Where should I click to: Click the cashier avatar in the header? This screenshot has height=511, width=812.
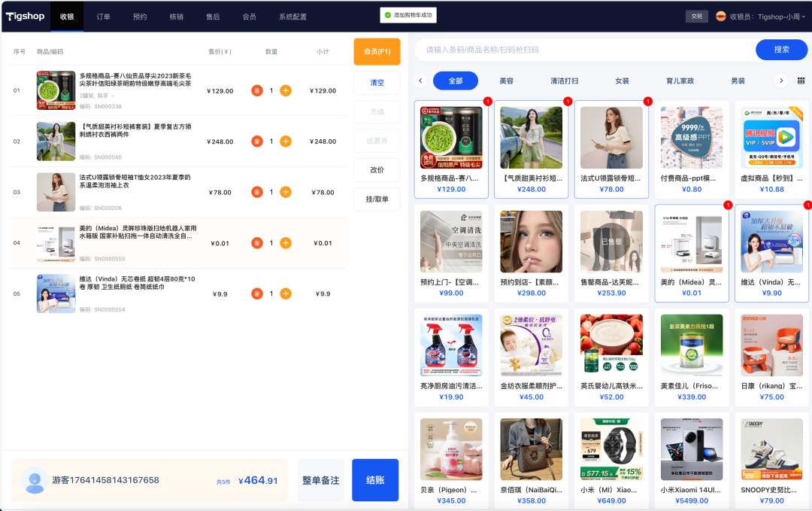[720, 17]
